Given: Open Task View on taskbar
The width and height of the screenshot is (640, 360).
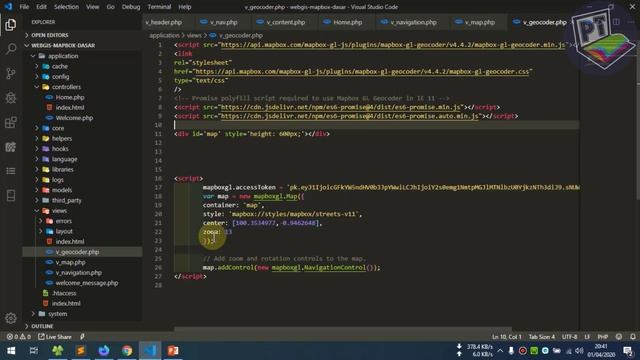Looking at the screenshot, I should coord(34,351).
